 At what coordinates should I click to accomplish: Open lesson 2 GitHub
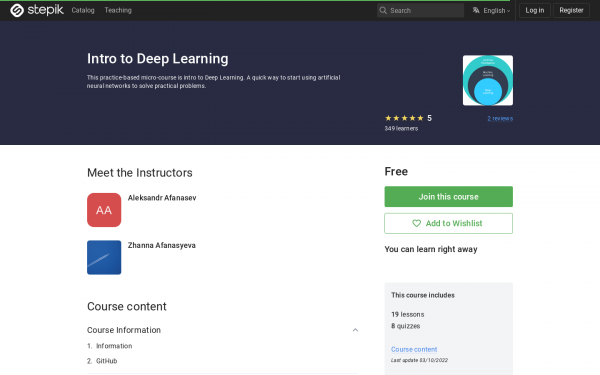pyautogui.click(x=106, y=361)
